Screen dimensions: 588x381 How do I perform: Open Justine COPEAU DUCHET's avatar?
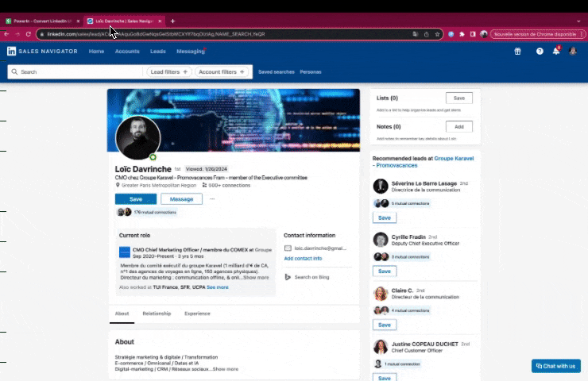coord(381,347)
